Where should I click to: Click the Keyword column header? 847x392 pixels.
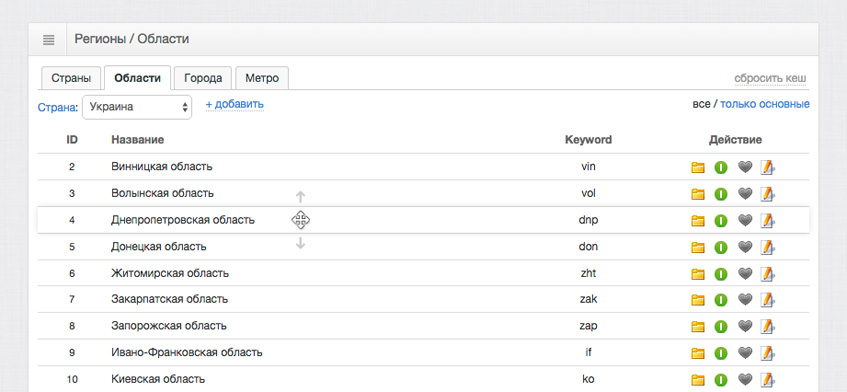588,140
